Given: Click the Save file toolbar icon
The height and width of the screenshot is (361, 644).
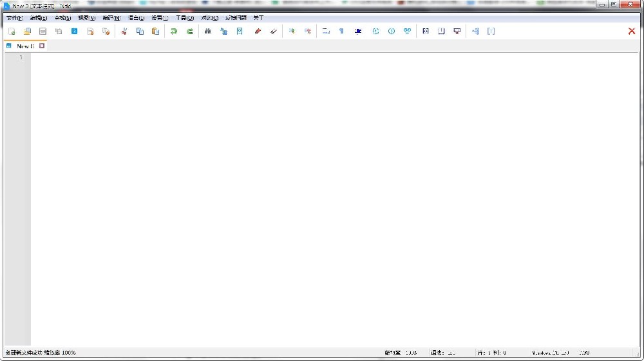Looking at the screenshot, I should tap(43, 31).
